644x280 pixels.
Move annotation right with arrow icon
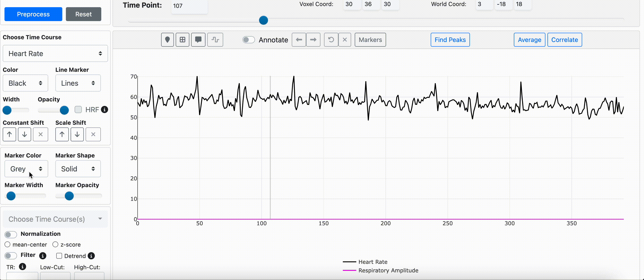tap(313, 40)
